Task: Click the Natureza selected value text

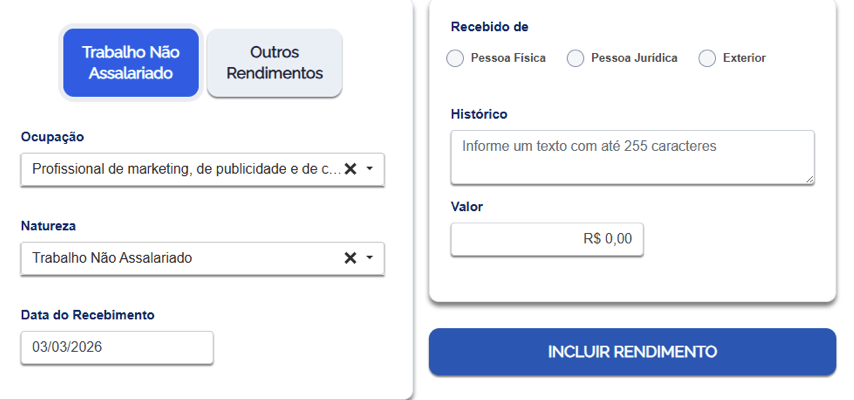Action: (112, 258)
